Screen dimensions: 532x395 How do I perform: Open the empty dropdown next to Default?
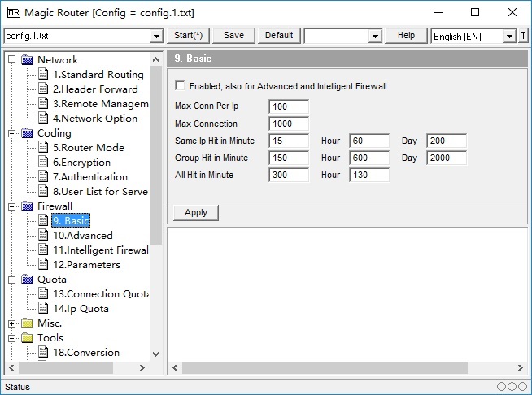pyautogui.click(x=375, y=36)
